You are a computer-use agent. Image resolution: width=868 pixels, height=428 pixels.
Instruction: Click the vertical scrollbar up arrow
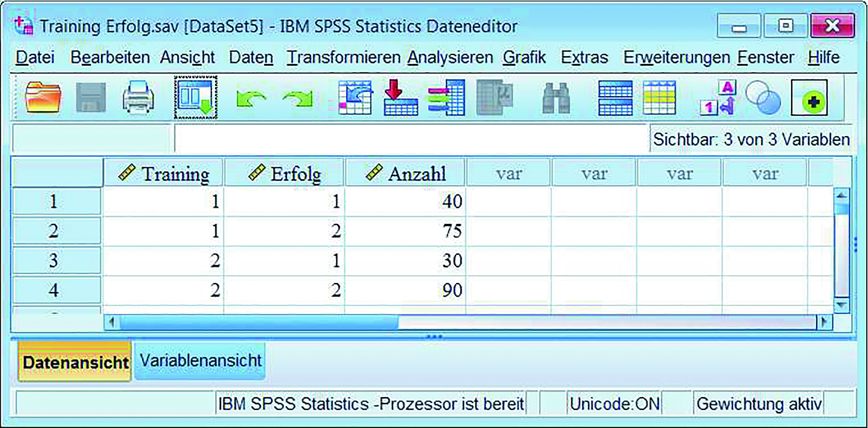tap(841, 195)
